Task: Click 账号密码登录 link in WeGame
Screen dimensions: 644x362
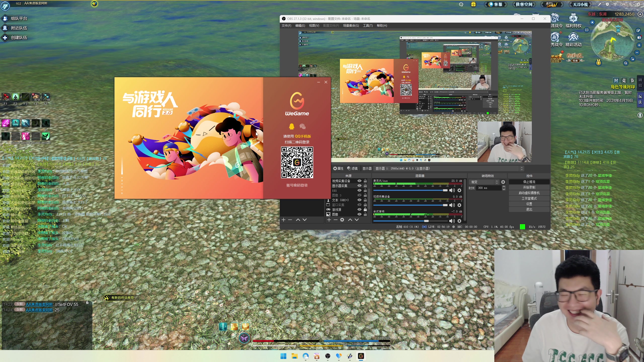Action: click(297, 185)
